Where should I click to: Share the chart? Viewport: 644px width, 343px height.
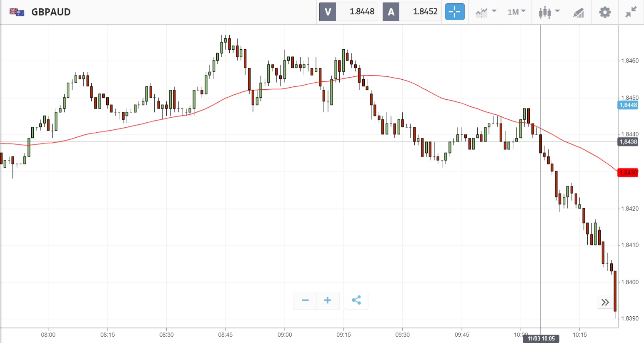[356, 300]
